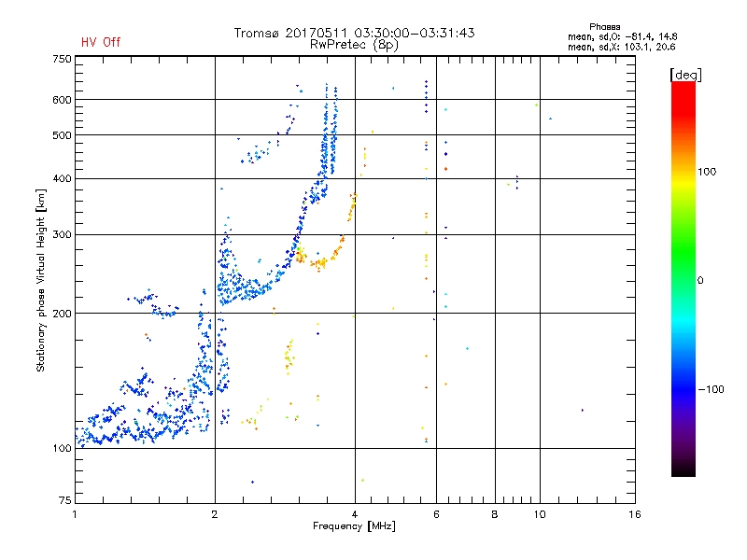The image size is (747, 560).
Task: Click x-axis label '1'
Action: [75, 514]
